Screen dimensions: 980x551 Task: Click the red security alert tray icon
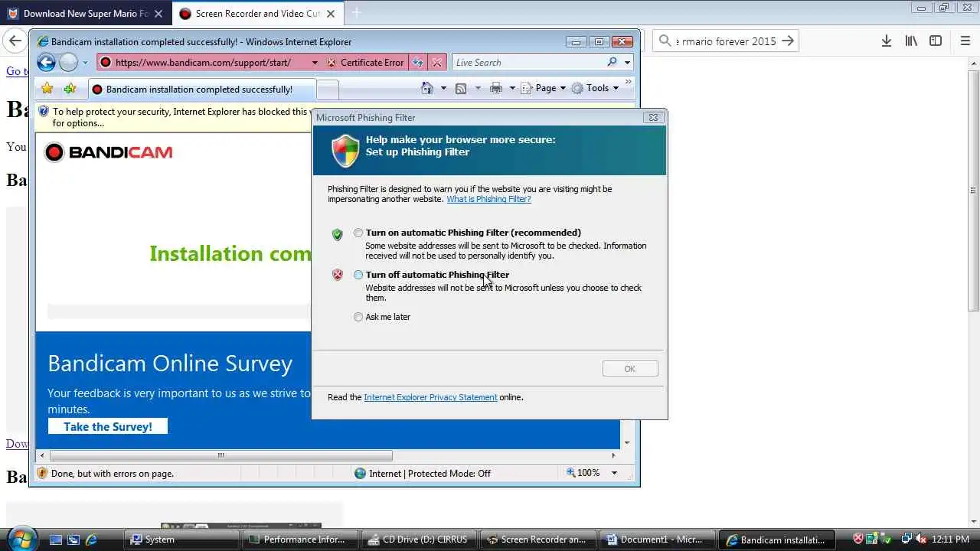tap(858, 539)
